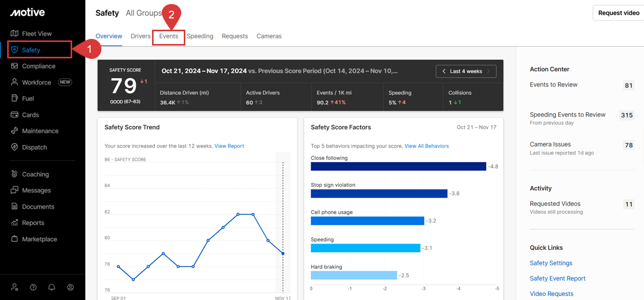Open the Last 4 weeks period selector
This screenshot has height=300, width=644.
[x=466, y=71]
